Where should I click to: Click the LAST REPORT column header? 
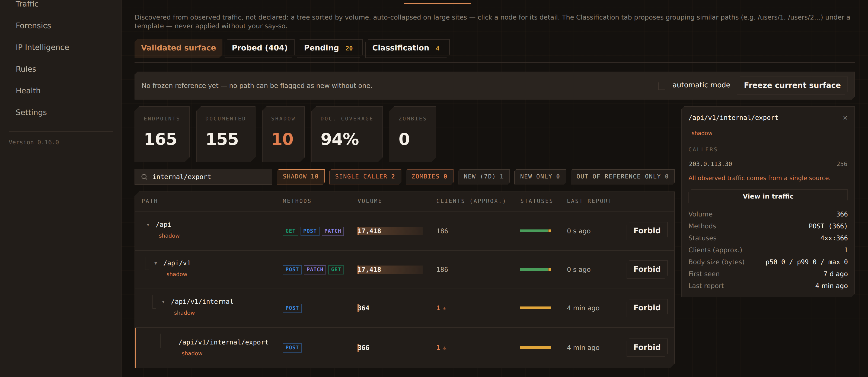(589, 201)
